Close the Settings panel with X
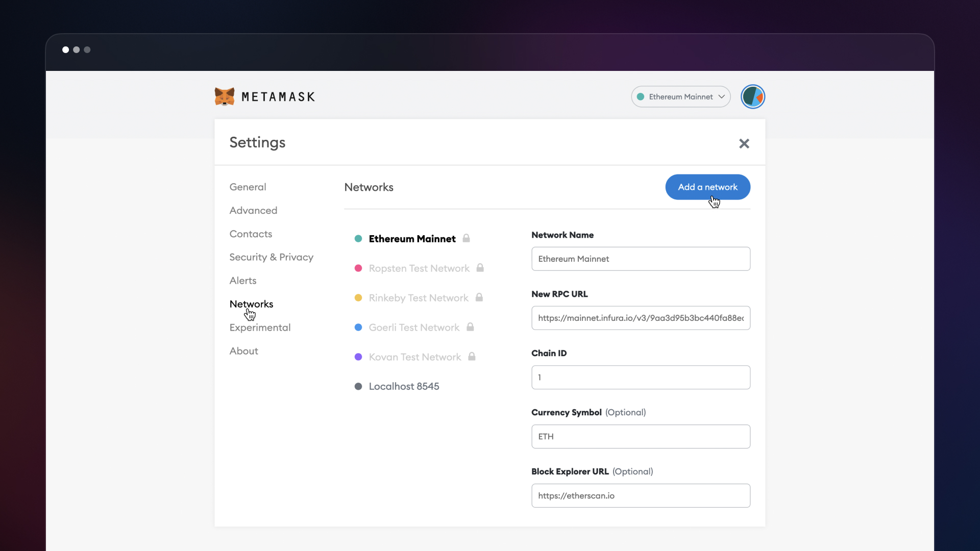 click(744, 143)
